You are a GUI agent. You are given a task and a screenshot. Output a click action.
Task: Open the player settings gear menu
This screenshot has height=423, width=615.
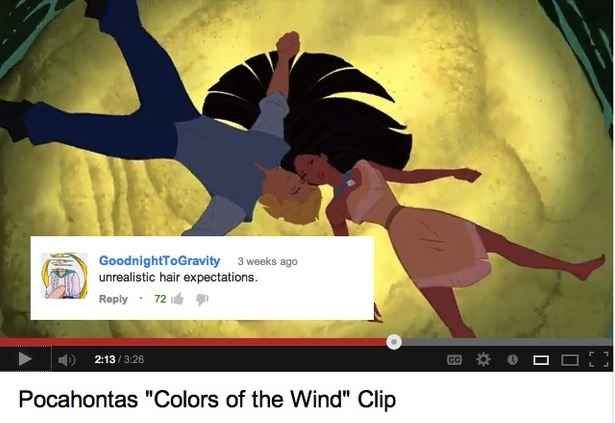[x=483, y=359]
